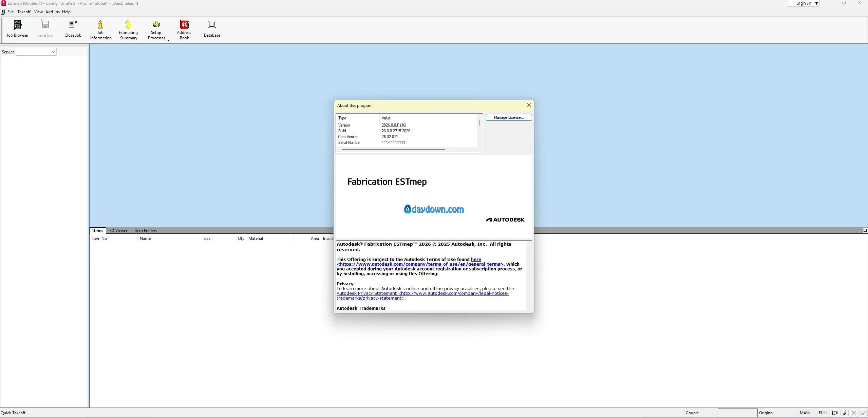Maximize the Items panel using corner icon
Image resolution: width=868 pixels, height=418 pixels.
coord(865,230)
